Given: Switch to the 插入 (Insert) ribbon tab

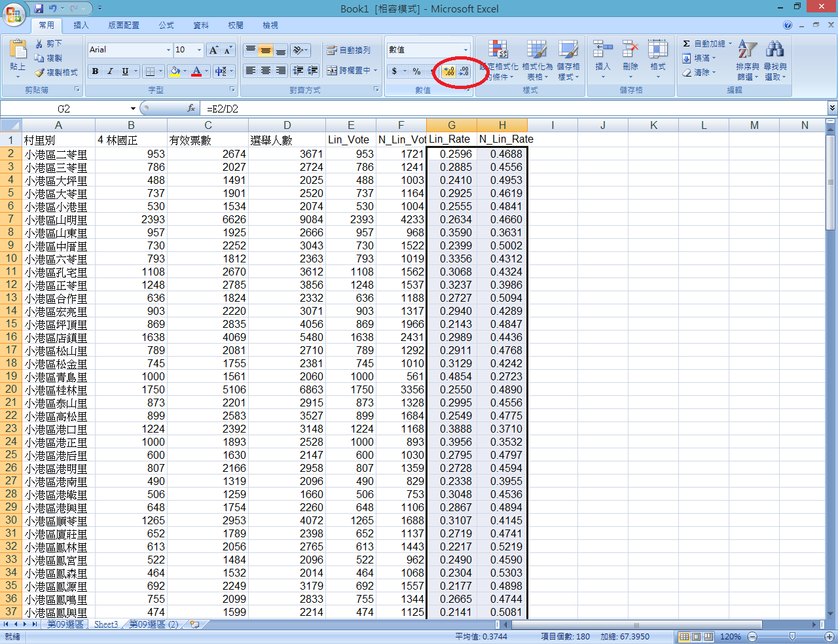Looking at the screenshot, I should 81,26.
